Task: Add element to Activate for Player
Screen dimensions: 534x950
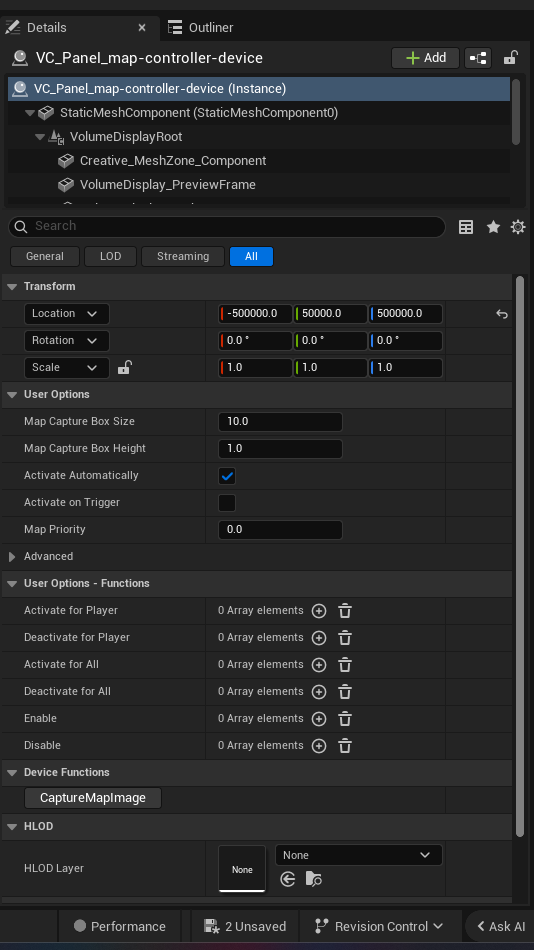Action: [319, 611]
